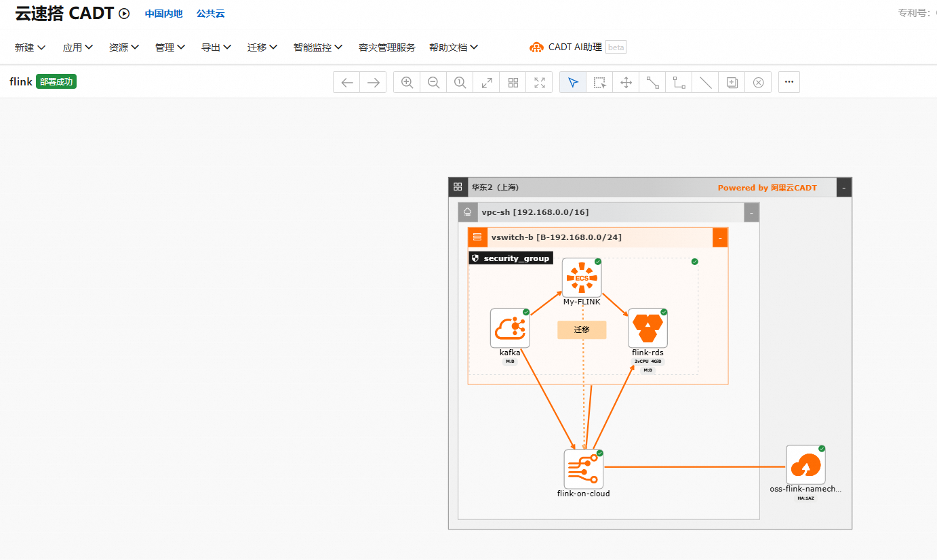Screen dimensions: 937x560
Task: Select the kafka node icon
Action: point(510,328)
